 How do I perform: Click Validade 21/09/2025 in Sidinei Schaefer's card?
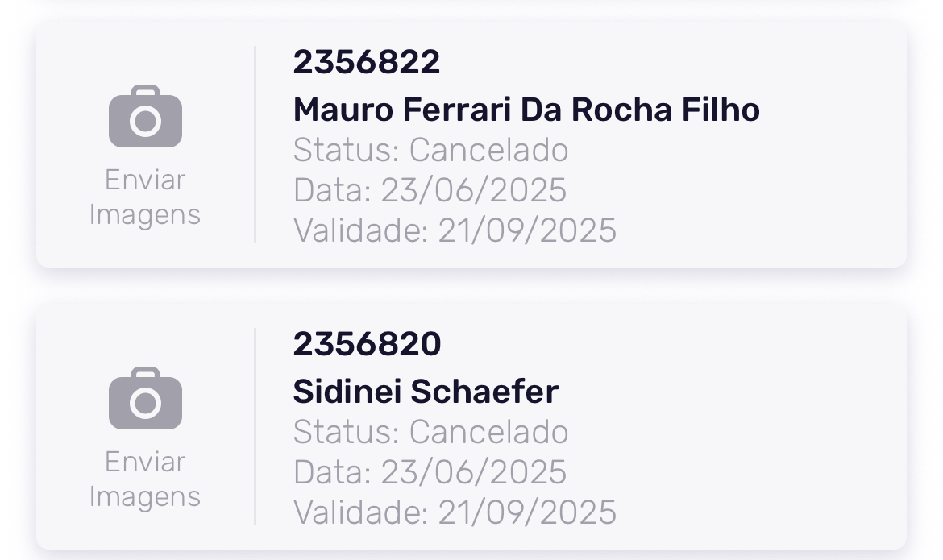[x=455, y=512]
